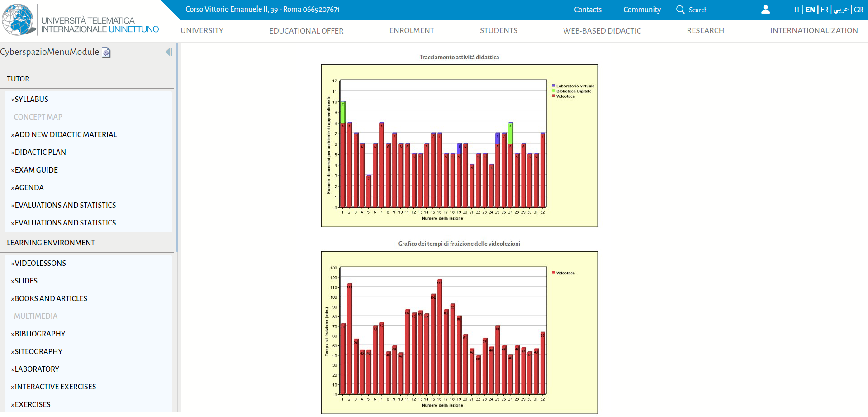
Task: Switch language to Greek (GR)
Action: (859, 10)
